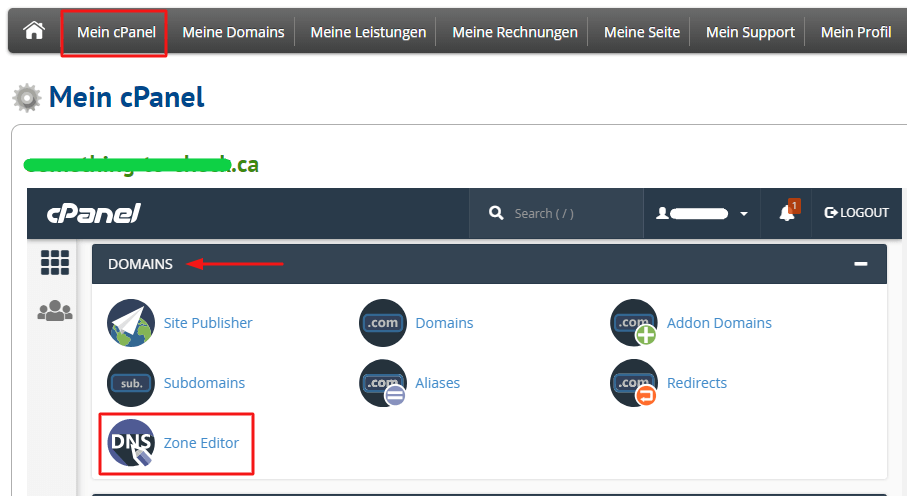The height and width of the screenshot is (496, 907).
Task: Click the Domains .com globe icon
Action: coord(383,323)
